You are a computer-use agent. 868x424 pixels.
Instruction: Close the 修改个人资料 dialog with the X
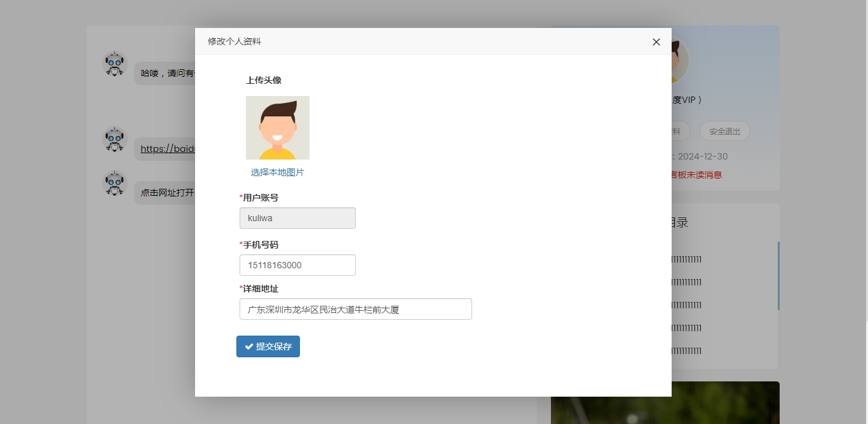click(x=656, y=42)
